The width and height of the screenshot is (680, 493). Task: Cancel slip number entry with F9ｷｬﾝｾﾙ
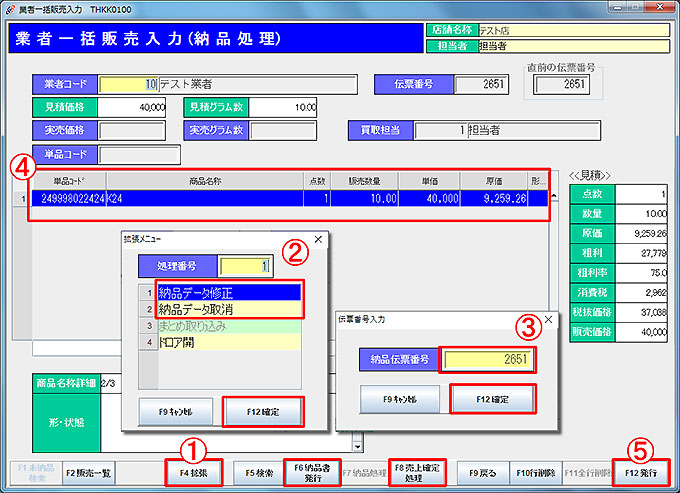click(397, 398)
